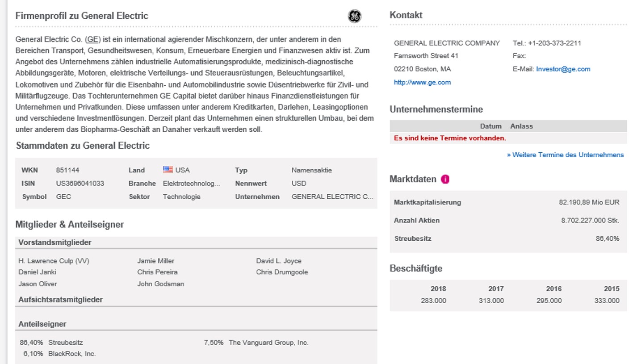Click the BlackRock, Inc. shareholder entry
This screenshot has width=633, height=364.
pyautogui.click(x=72, y=354)
